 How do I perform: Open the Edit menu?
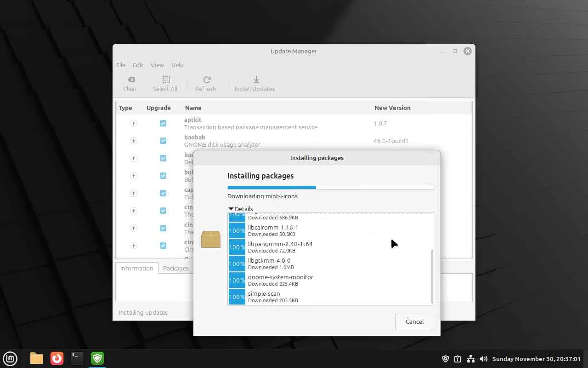pyautogui.click(x=138, y=65)
